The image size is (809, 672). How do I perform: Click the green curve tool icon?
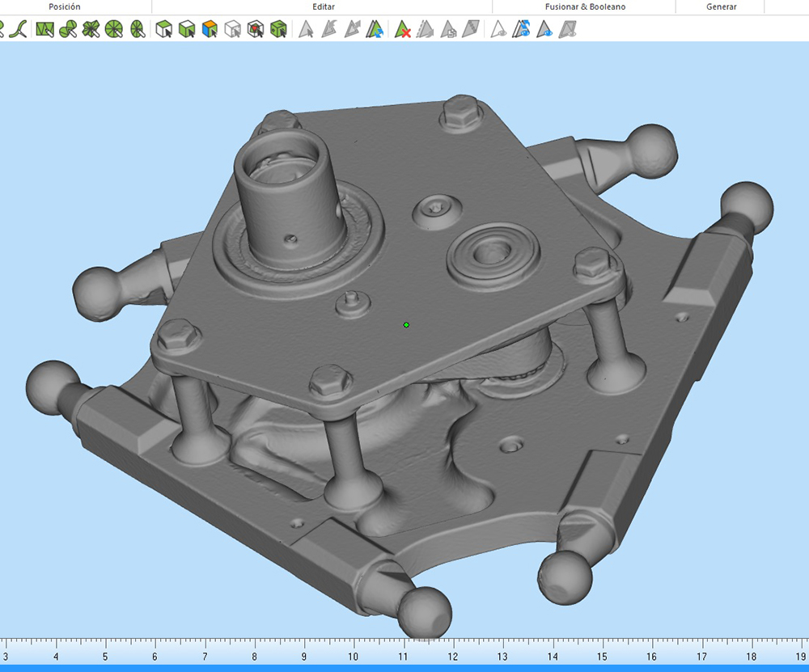pos(20,30)
